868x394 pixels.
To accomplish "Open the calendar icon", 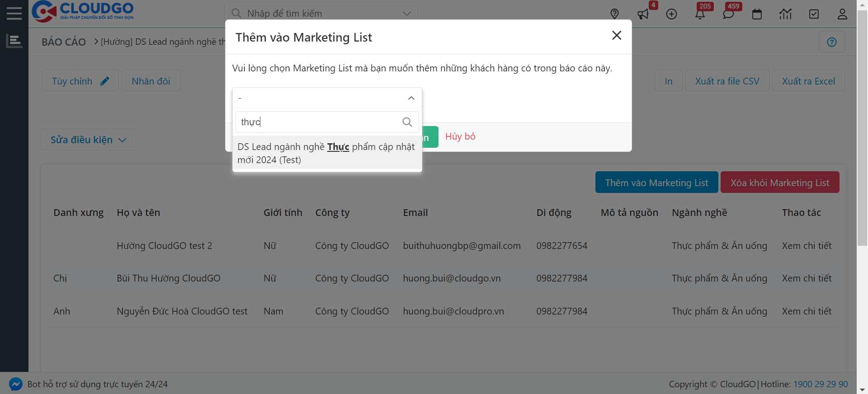I will coord(757,14).
